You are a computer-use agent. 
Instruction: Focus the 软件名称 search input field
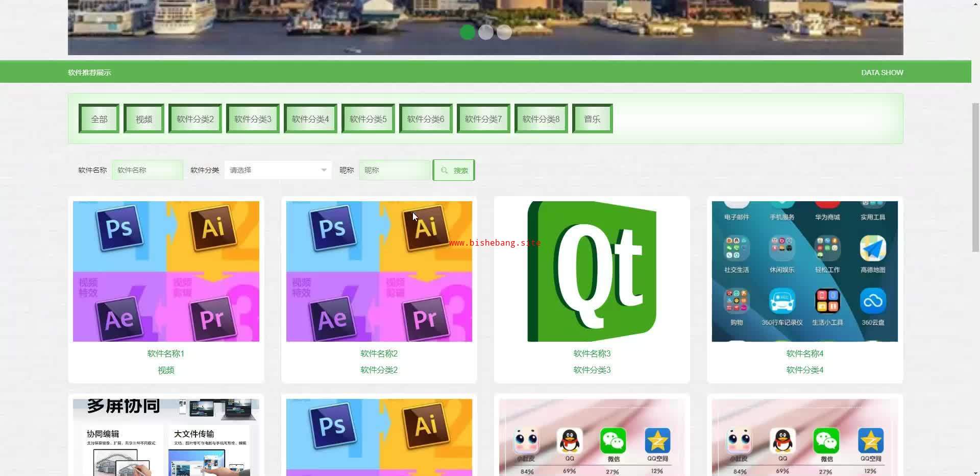148,170
